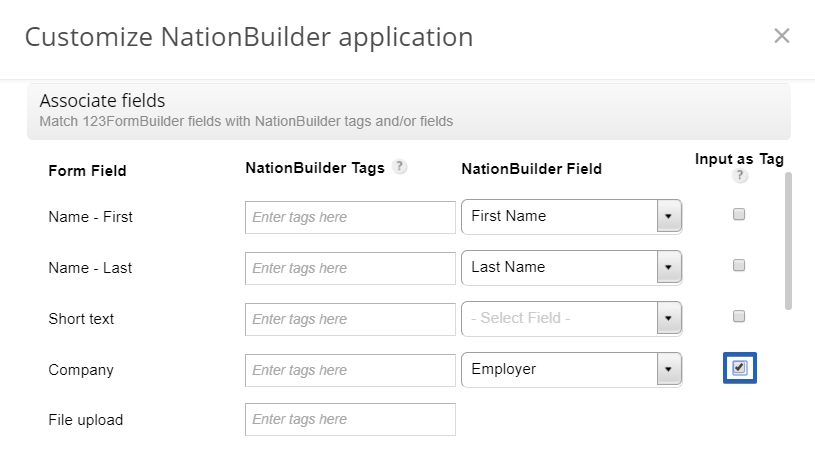
Task: Click the Company row tags input
Action: point(350,370)
